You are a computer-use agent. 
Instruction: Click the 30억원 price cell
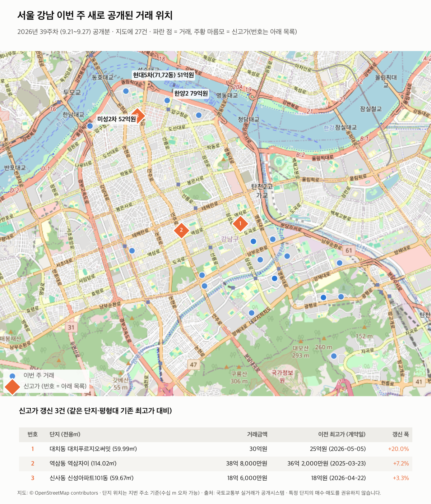pos(258,449)
